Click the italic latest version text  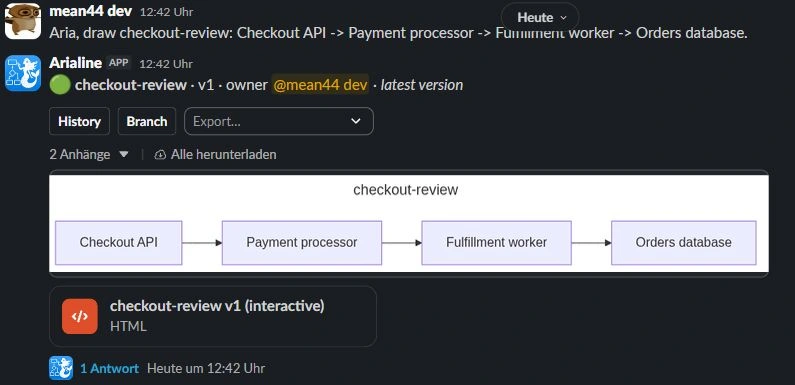point(422,85)
